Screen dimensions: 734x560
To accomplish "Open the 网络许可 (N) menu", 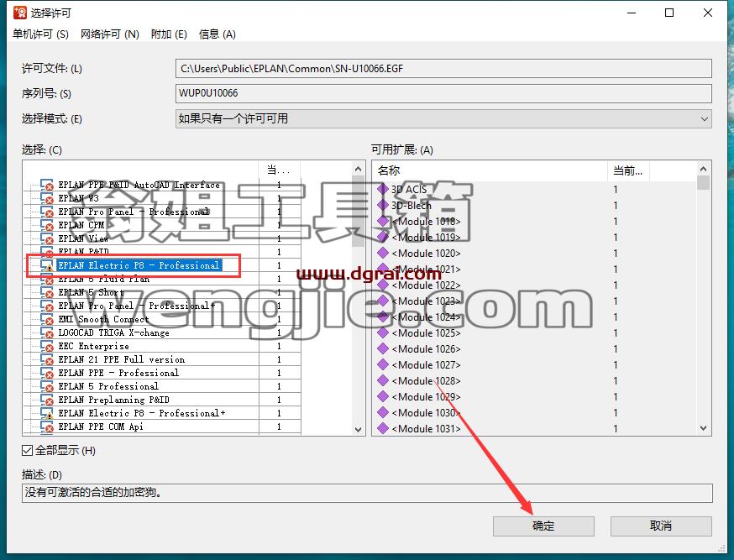I will point(109,34).
